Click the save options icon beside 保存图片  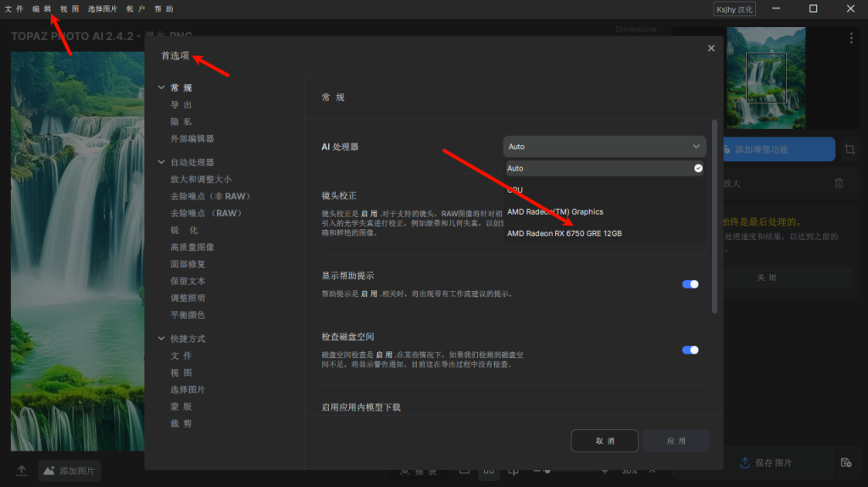click(845, 462)
